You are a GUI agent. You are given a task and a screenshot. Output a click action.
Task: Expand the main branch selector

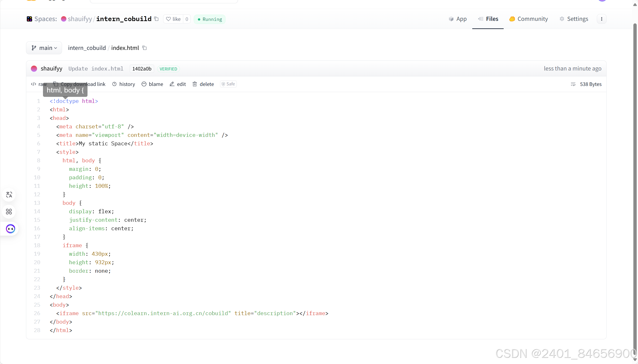(44, 48)
